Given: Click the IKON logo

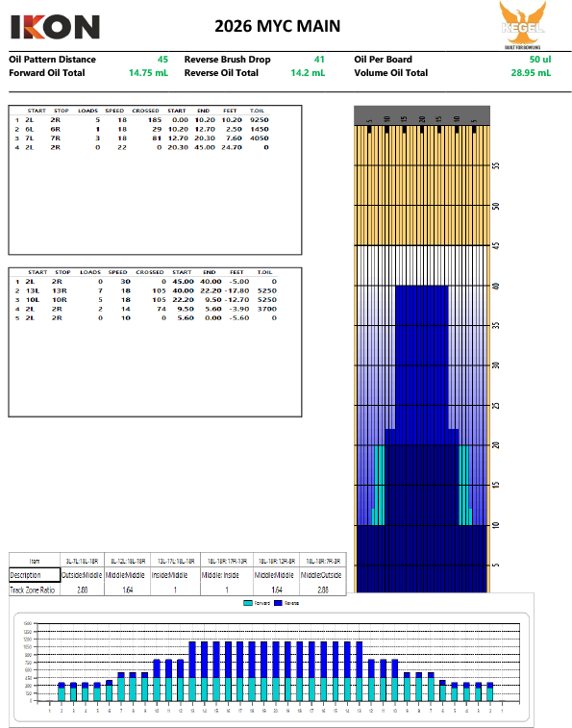Looking at the screenshot, I should tap(55, 27).
